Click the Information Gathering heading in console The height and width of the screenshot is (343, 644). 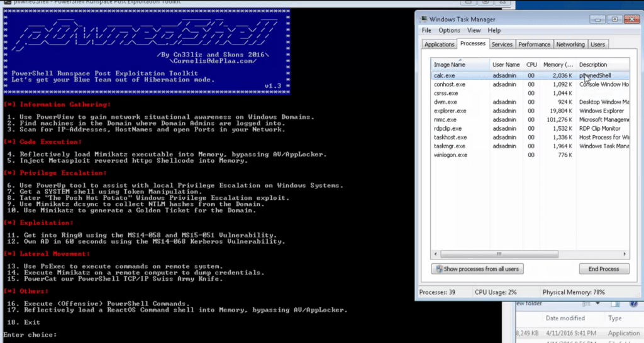(x=57, y=105)
